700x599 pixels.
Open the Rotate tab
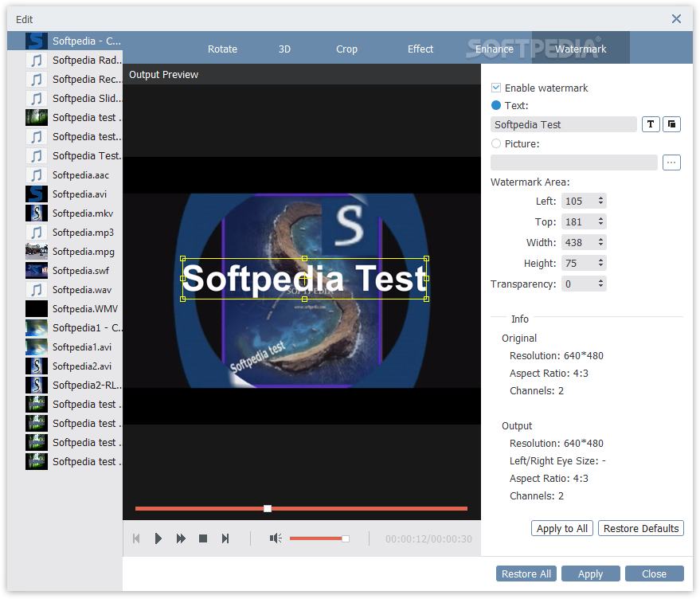point(222,49)
